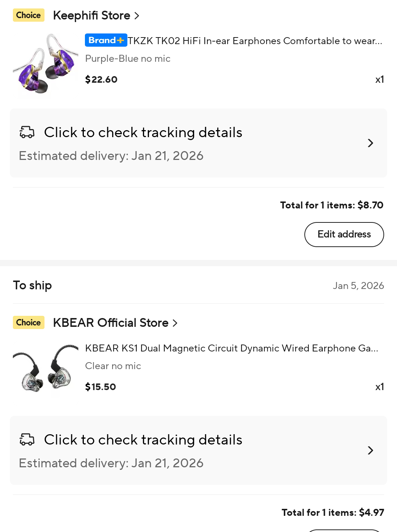Viewport: 397px width, 532px height.
Task: Tap the Choice badge beside KBEAR Official Store
Action: (29, 322)
